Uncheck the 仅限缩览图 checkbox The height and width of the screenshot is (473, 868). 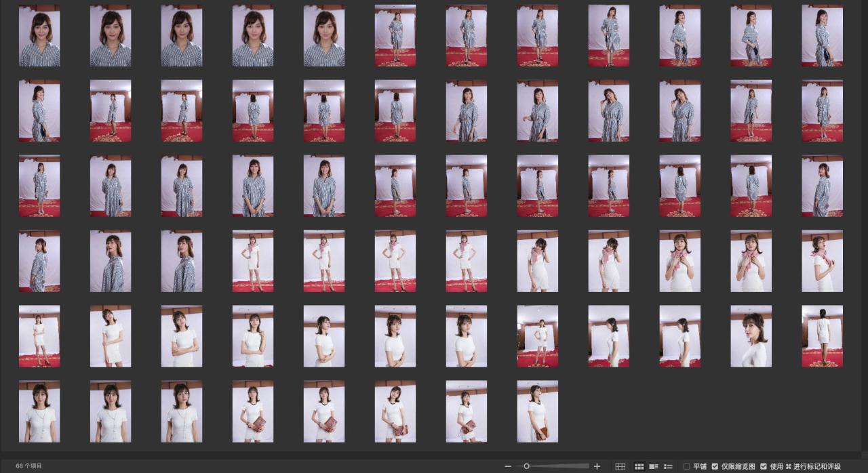click(x=715, y=466)
